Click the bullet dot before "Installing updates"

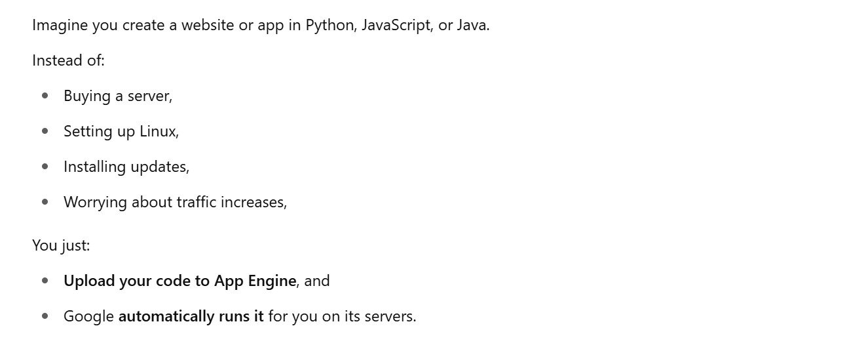45,167
